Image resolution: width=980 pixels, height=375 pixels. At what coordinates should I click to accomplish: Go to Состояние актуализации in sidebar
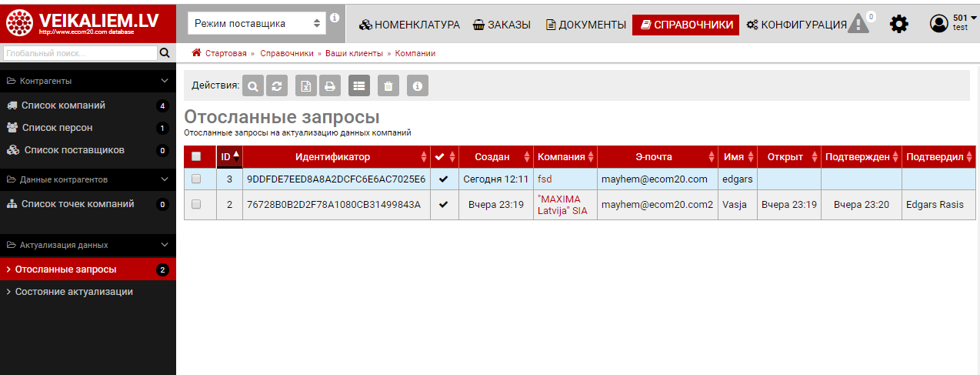pyautogui.click(x=74, y=292)
